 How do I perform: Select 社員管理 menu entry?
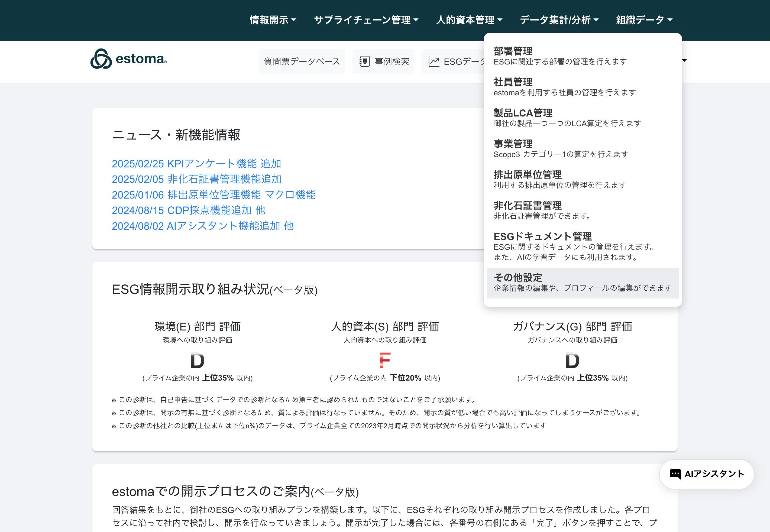tap(513, 82)
